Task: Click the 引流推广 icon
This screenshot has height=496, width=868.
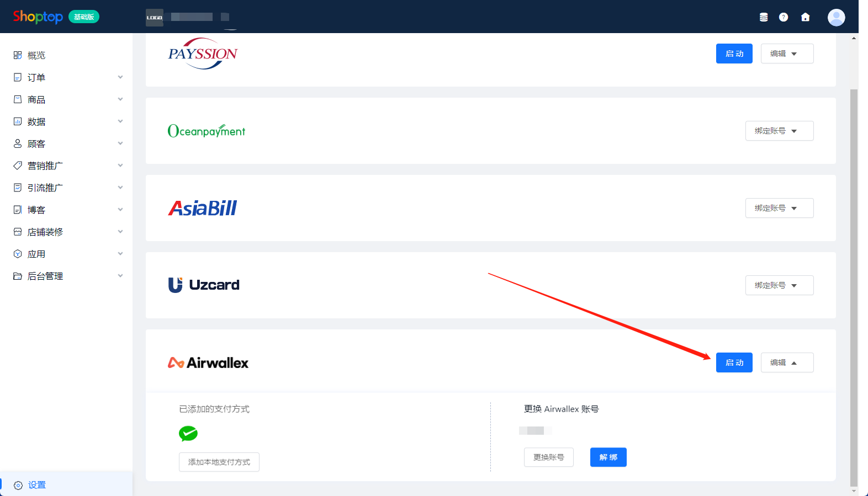Action: click(x=18, y=188)
